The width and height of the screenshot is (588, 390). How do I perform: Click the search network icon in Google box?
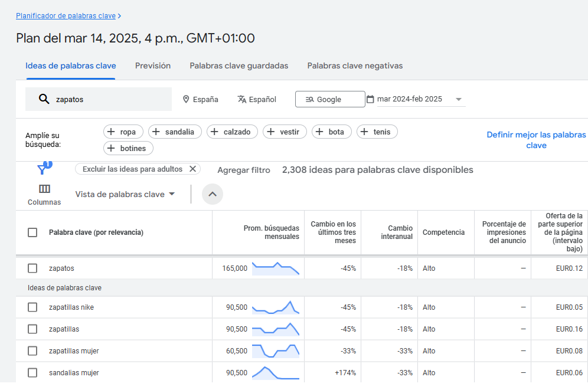[x=309, y=99]
